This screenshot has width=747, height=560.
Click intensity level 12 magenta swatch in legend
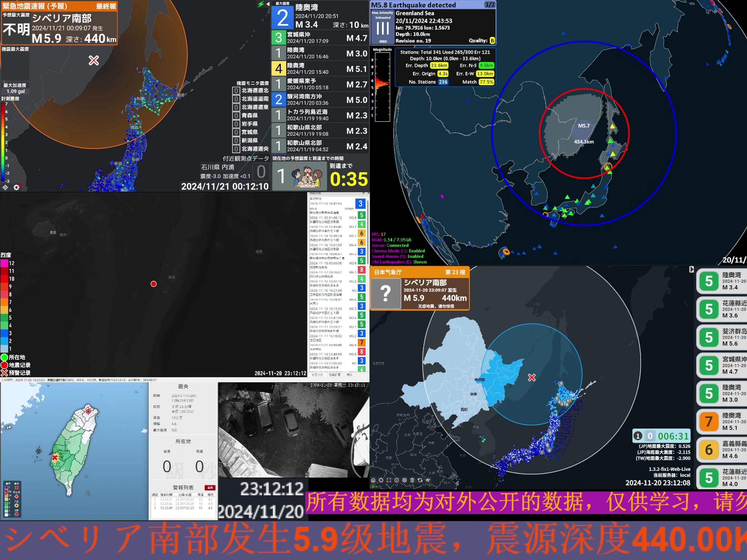4,263
